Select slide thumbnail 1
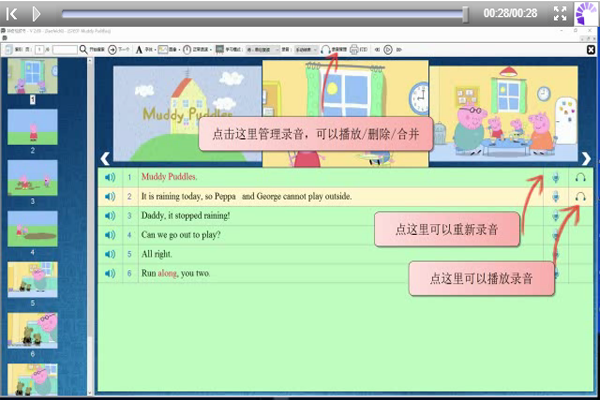 coord(33,76)
